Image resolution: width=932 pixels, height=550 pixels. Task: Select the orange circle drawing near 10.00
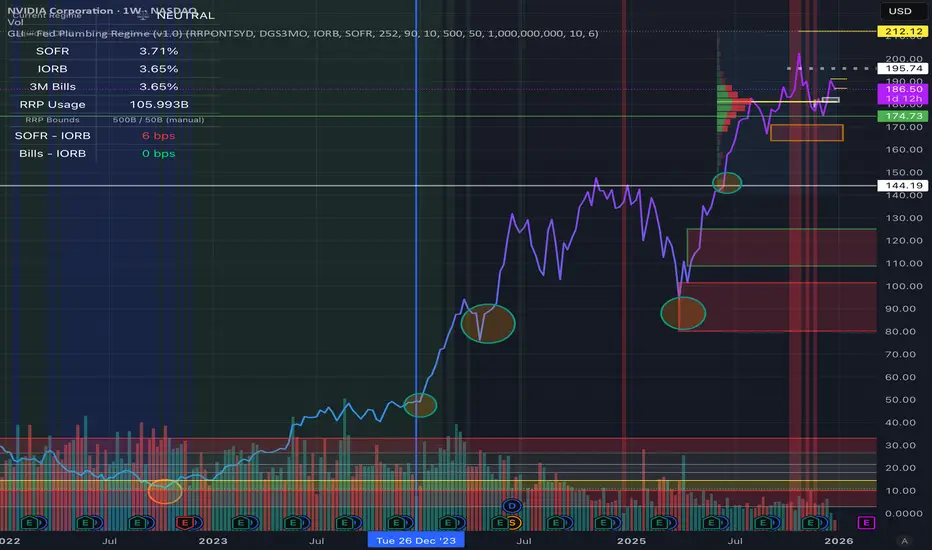coord(165,492)
